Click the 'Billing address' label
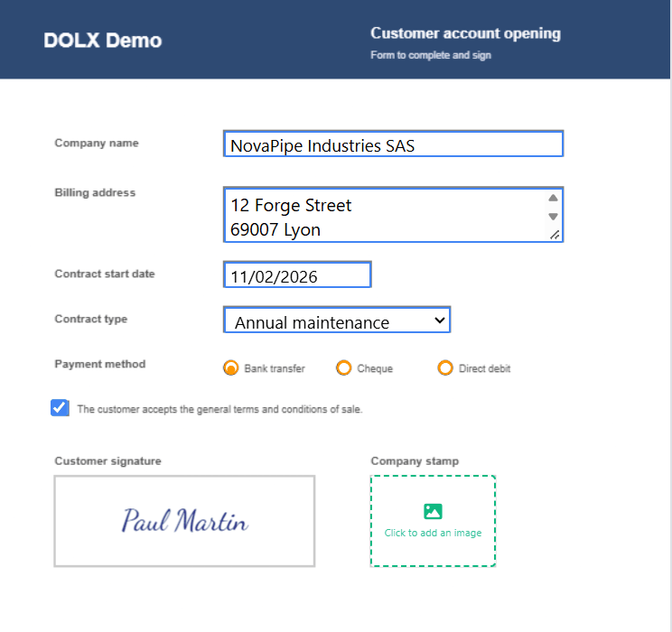Screen dimensions: 672x632 pos(95,193)
